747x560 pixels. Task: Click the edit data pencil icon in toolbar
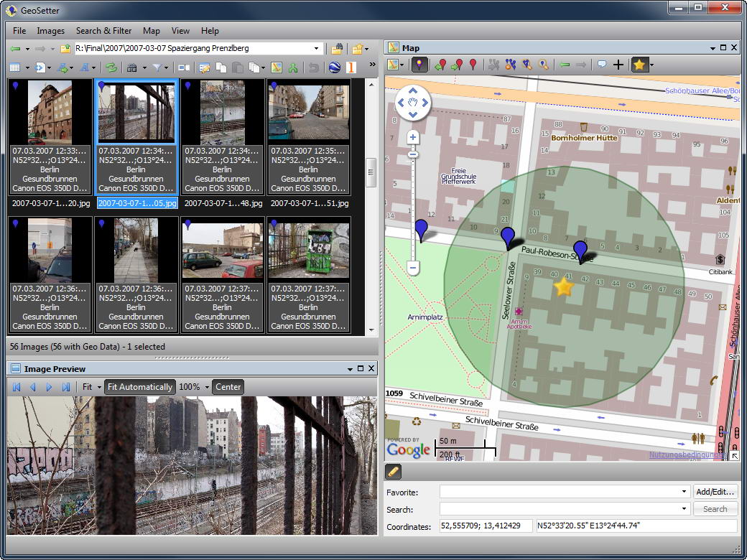[205, 67]
